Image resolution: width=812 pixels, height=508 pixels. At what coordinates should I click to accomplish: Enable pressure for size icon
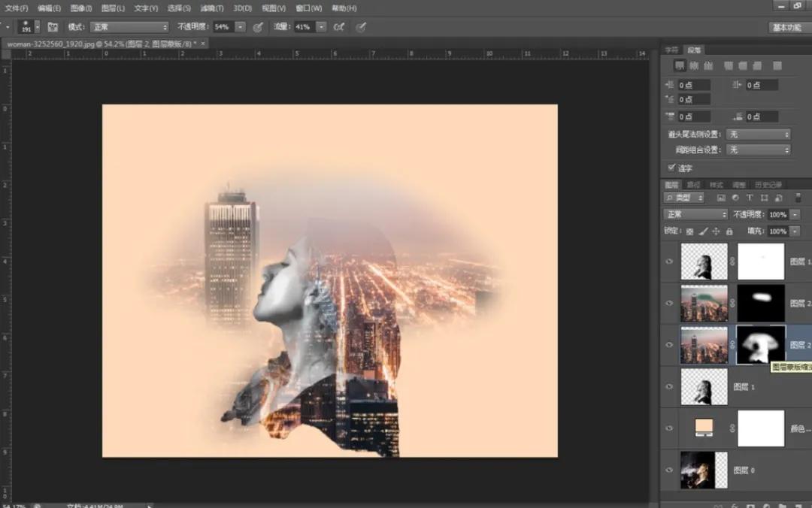click(361, 27)
